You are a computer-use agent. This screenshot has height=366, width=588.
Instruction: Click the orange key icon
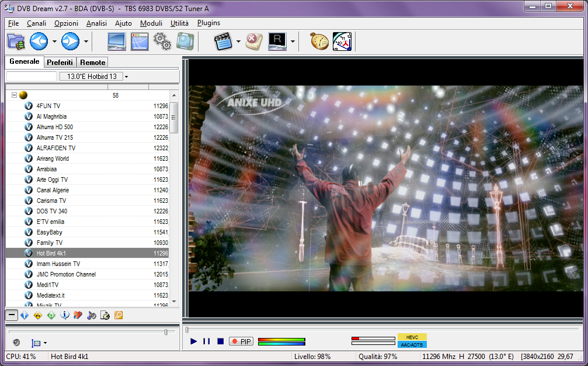119,315
